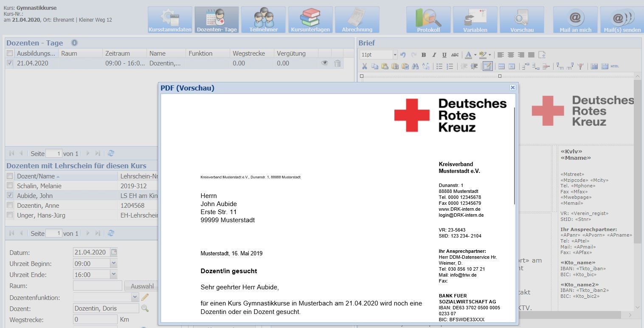
Task: Check the box for Unger, Hans-Jürg
Action: coord(10,215)
